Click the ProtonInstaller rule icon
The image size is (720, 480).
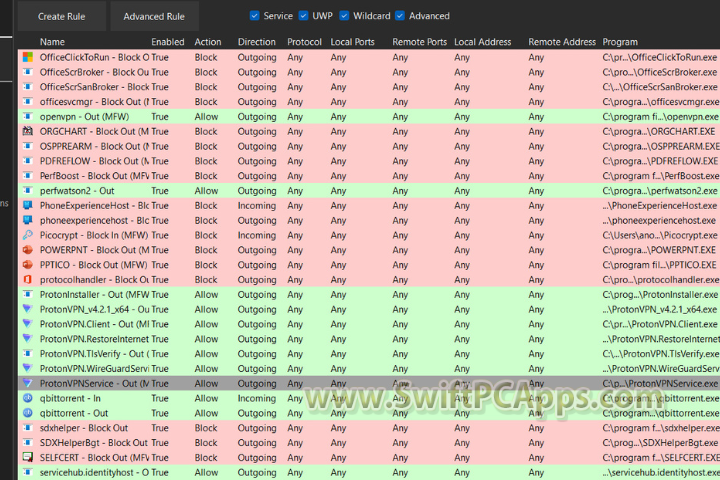point(28,294)
